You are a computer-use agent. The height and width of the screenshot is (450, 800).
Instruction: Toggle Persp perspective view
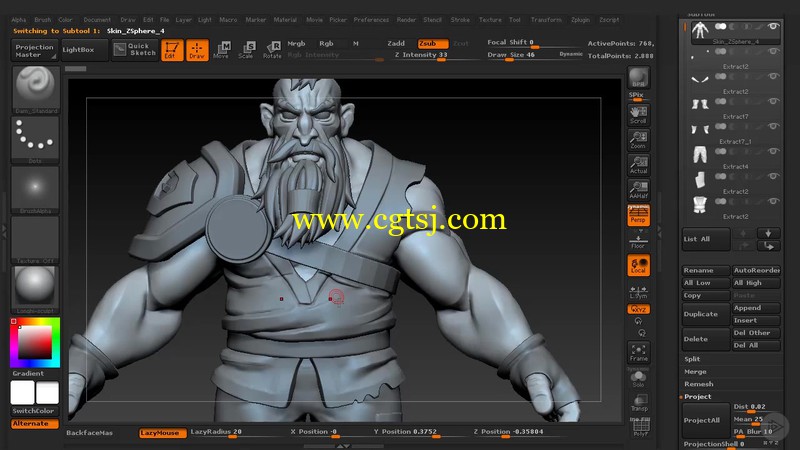click(638, 215)
